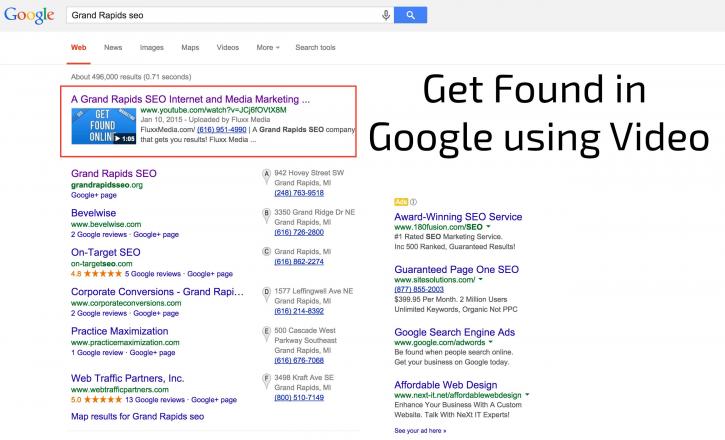This screenshot has width=725, height=440.
Task: Expand dropdown arrow next to next-it.net/affordablewebdesign
Action: click(x=527, y=395)
